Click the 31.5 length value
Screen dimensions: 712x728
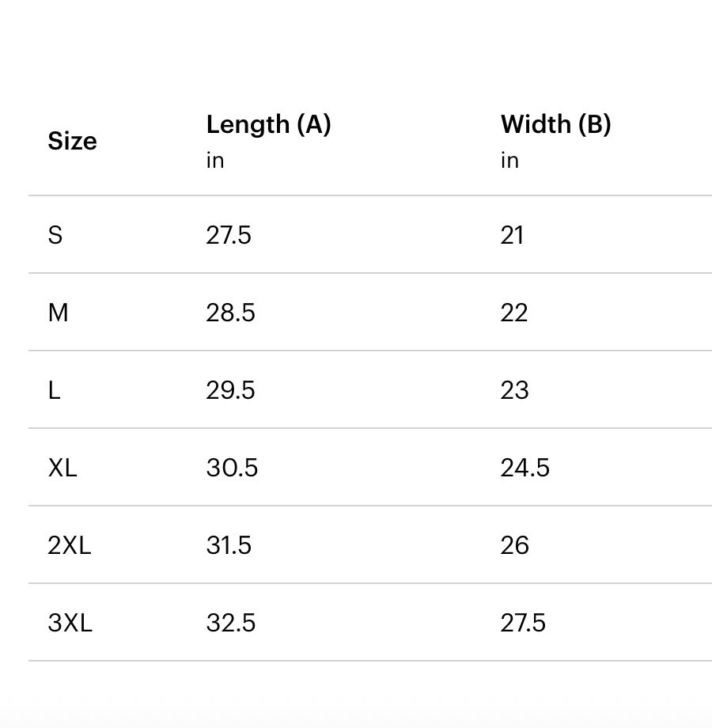(229, 545)
